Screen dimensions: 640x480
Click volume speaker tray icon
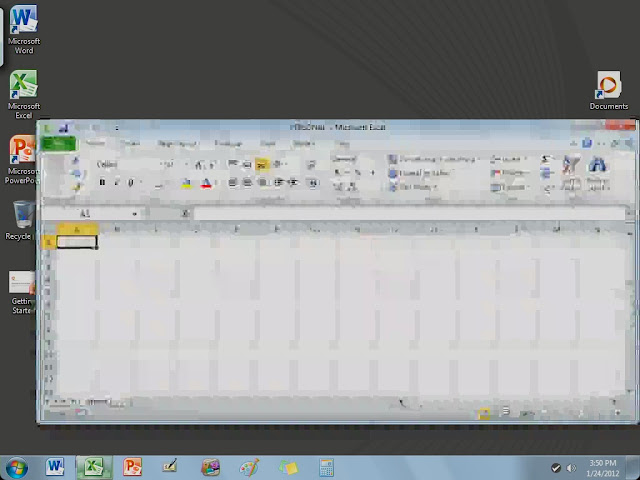pyautogui.click(x=571, y=468)
